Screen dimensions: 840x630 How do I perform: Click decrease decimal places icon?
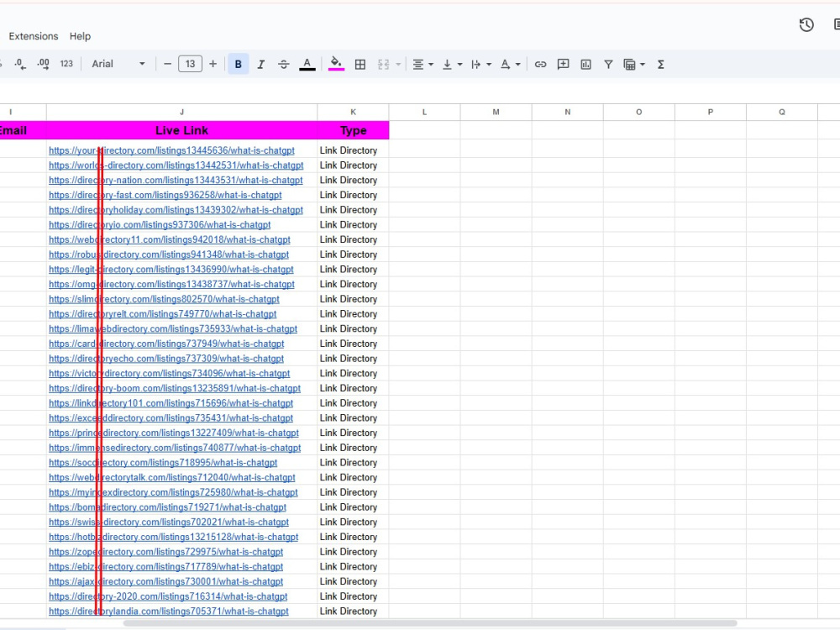pyautogui.click(x=20, y=65)
